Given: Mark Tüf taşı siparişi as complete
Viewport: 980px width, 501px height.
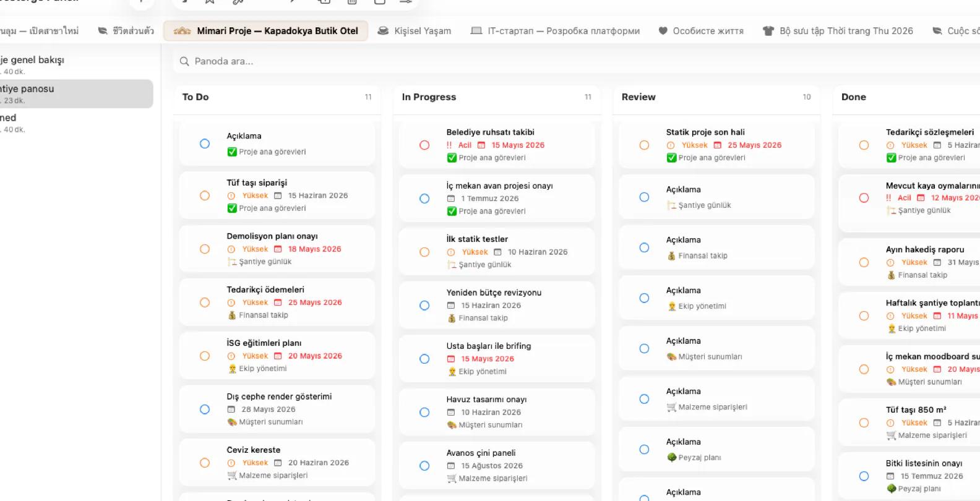Looking at the screenshot, I should (x=205, y=195).
